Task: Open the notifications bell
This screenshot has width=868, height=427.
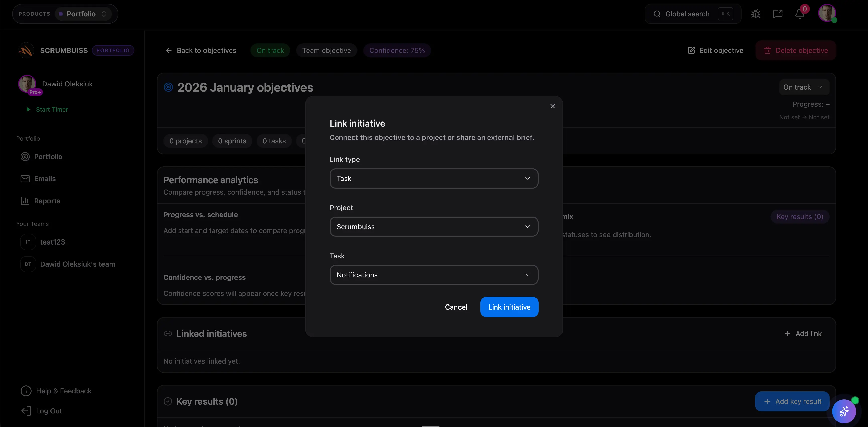Action: pyautogui.click(x=800, y=14)
